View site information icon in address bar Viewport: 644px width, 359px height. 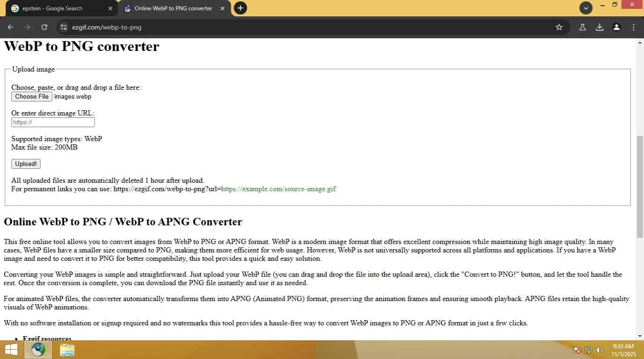coord(64,27)
